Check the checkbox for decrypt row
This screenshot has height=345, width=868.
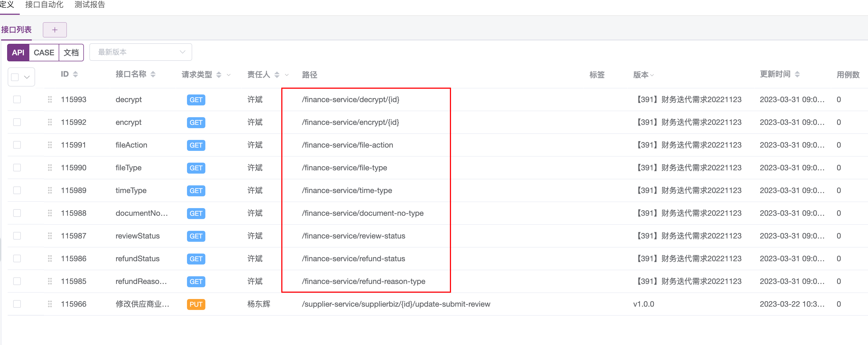(x=17, y=100)
